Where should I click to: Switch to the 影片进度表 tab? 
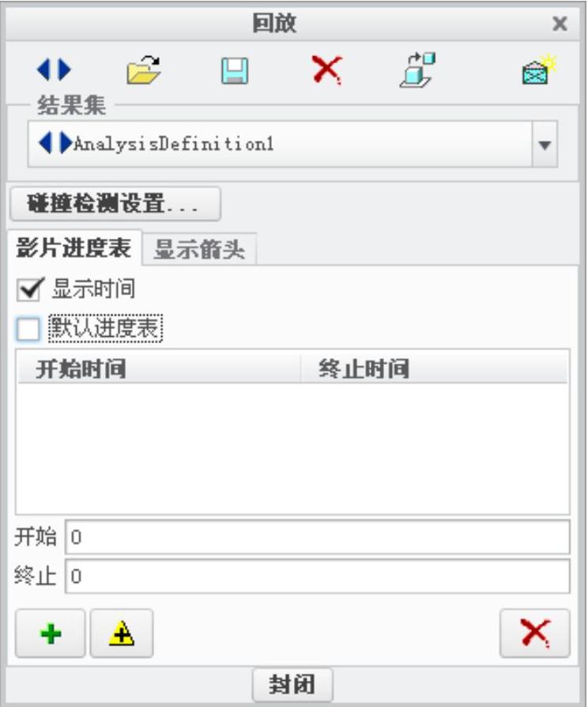73,248
